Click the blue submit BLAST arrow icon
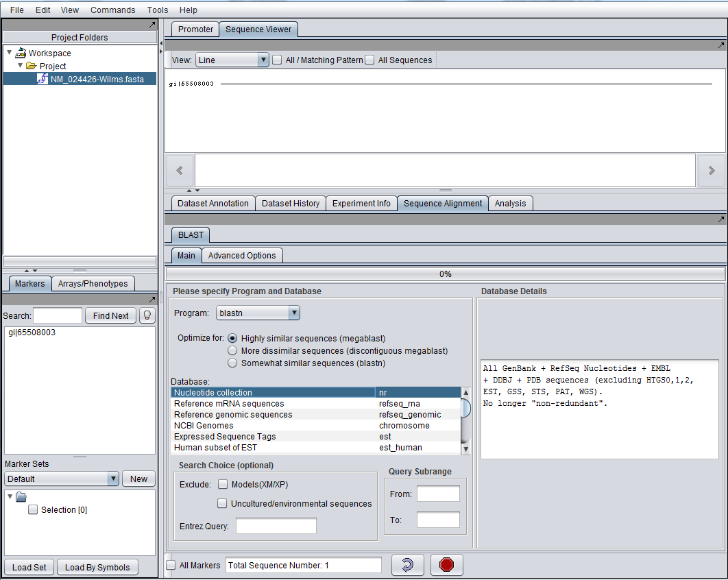The width and height of the screenshot is (728, 580). click(x=407, y=565)
